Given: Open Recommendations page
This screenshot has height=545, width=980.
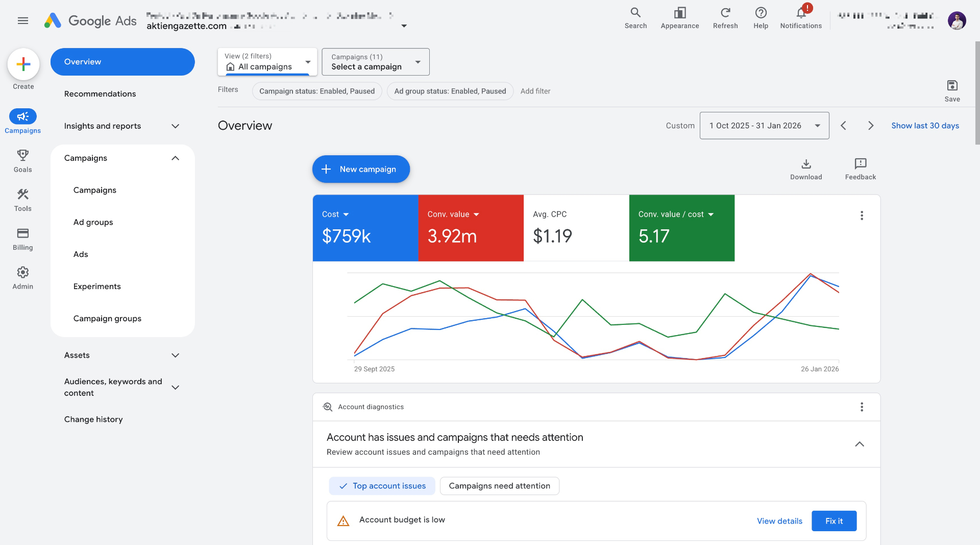Looking at the screenshot, I should [x=100, y=94].
